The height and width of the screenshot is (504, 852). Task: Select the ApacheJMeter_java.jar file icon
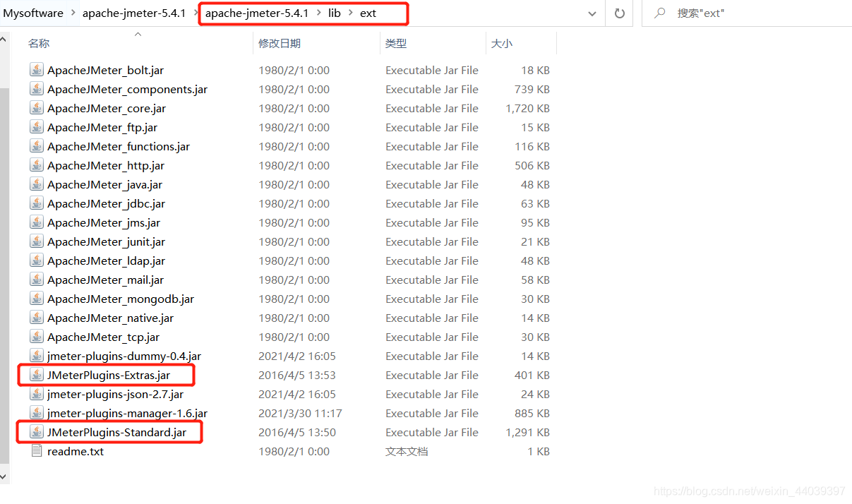point(37,184)
